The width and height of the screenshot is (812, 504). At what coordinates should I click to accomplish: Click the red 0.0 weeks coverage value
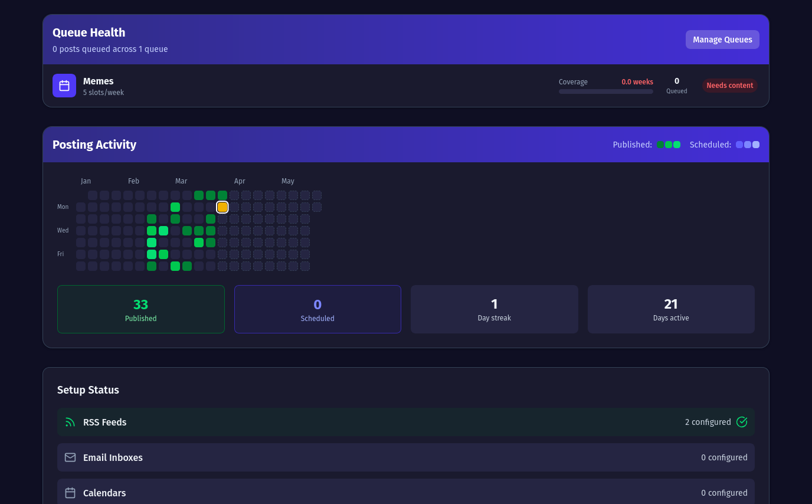(x=637, y=82)
